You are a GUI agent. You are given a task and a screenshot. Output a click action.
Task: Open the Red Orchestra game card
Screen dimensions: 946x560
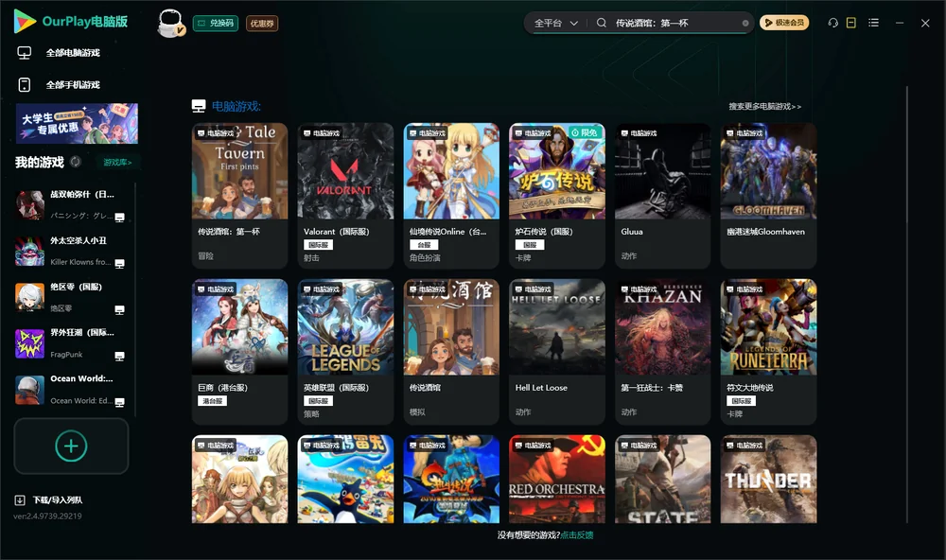pyautogui.click(x=557, y=480)
